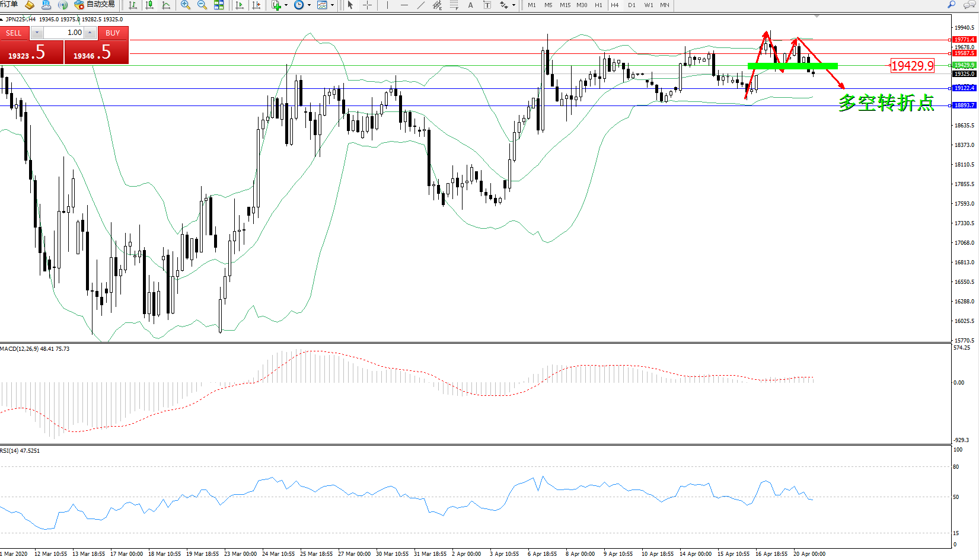Select the vertical line drawing tool
The height and width of the screenshot is (560, 979).
point(387,5)
